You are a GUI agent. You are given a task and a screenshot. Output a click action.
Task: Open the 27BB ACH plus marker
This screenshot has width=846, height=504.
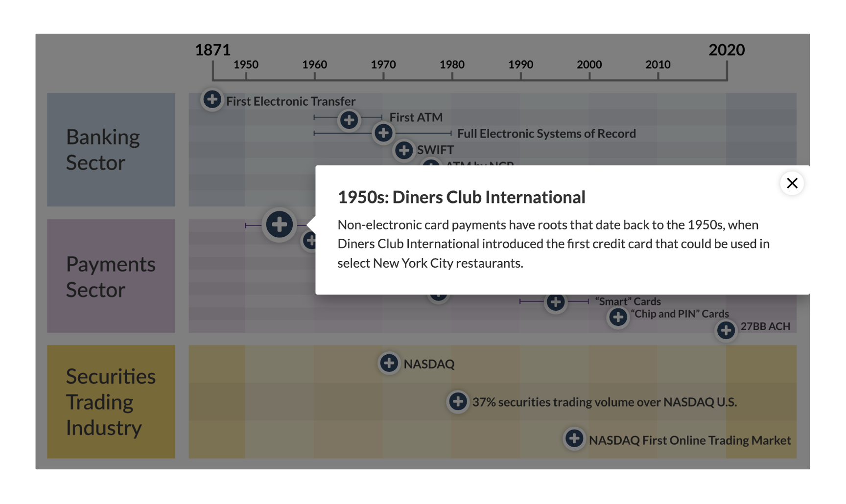(726, 331)
